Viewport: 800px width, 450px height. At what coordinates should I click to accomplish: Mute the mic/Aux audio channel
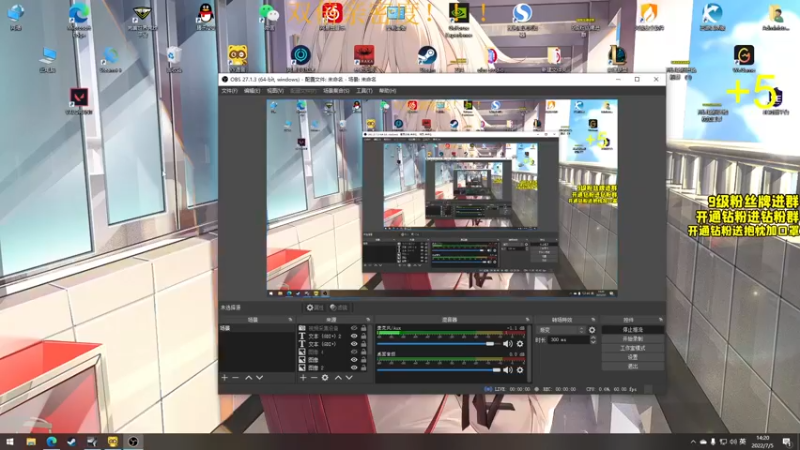click(508, 344)
